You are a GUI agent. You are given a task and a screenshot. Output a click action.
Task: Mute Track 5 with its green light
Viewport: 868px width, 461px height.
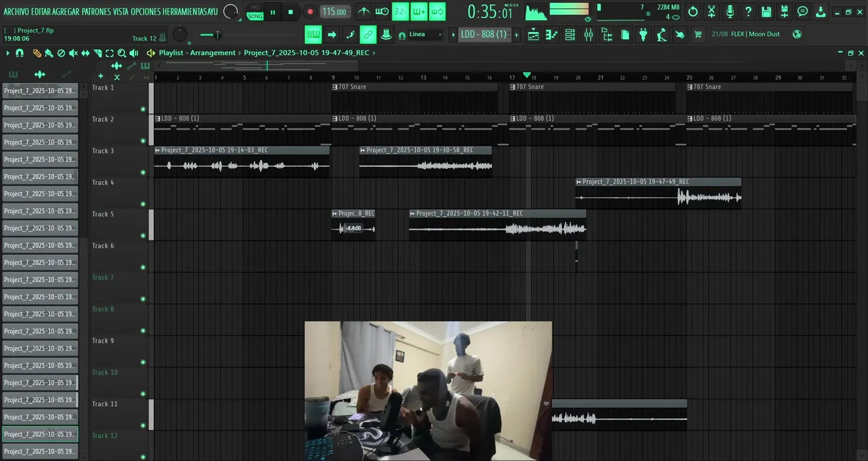click(143, 236)
